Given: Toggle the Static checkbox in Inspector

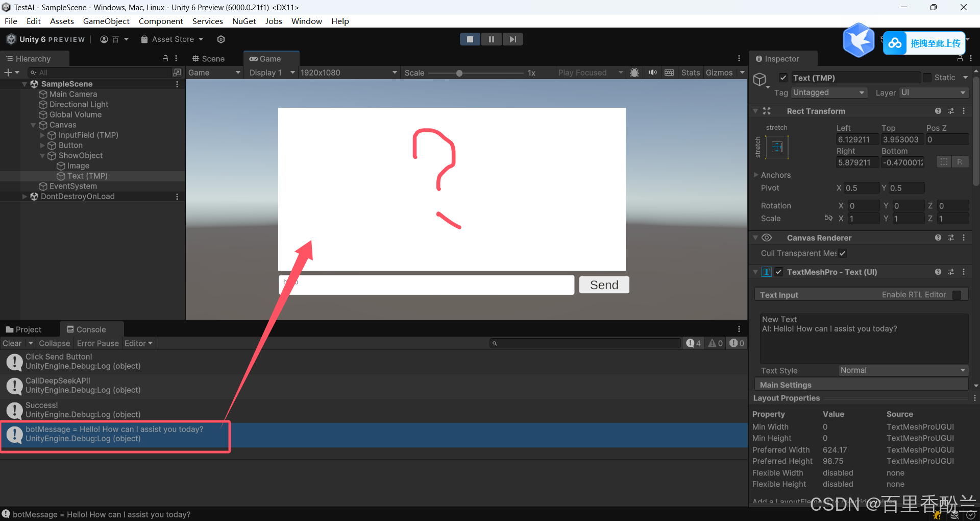Looking at the screenshot, I should click(x=927, y=78).
